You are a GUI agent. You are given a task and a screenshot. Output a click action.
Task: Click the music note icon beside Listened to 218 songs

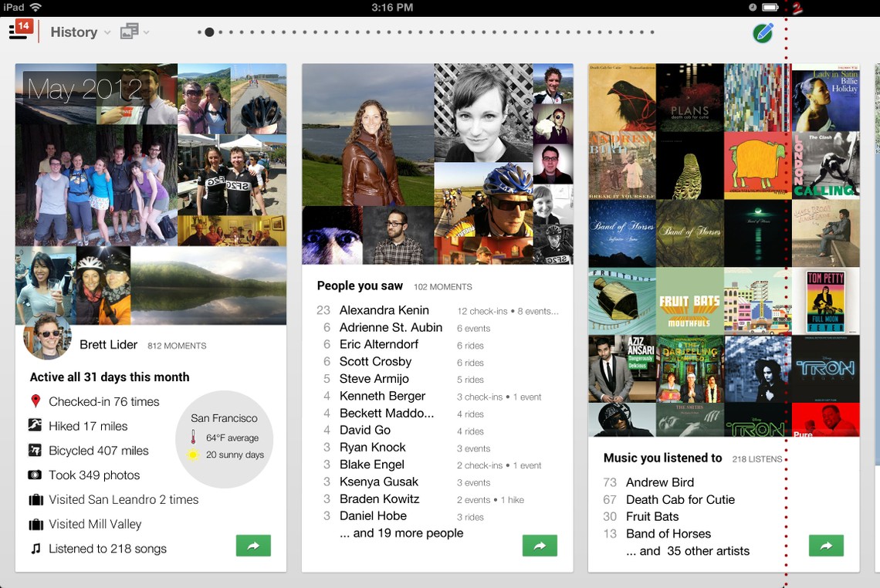pyautogui.click(x=35, y=549)
